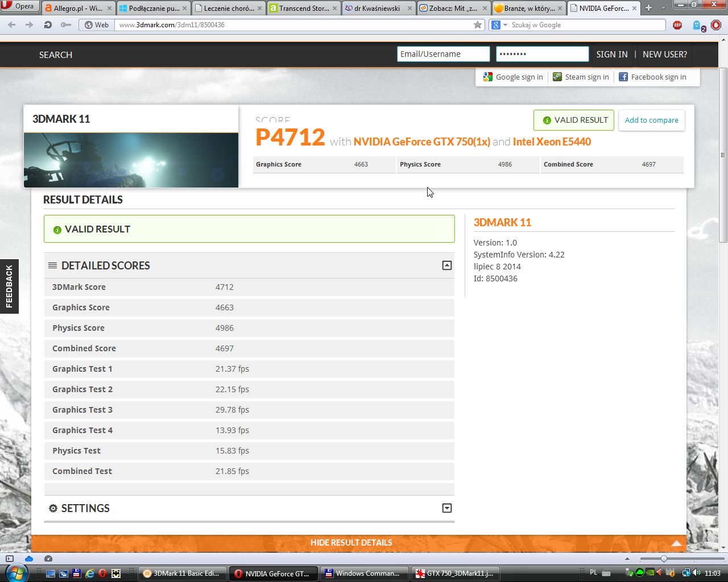This screenshot has width=728, height=582.
Task: Launch Opera from the quick launch bar
Action: (102, 573)
